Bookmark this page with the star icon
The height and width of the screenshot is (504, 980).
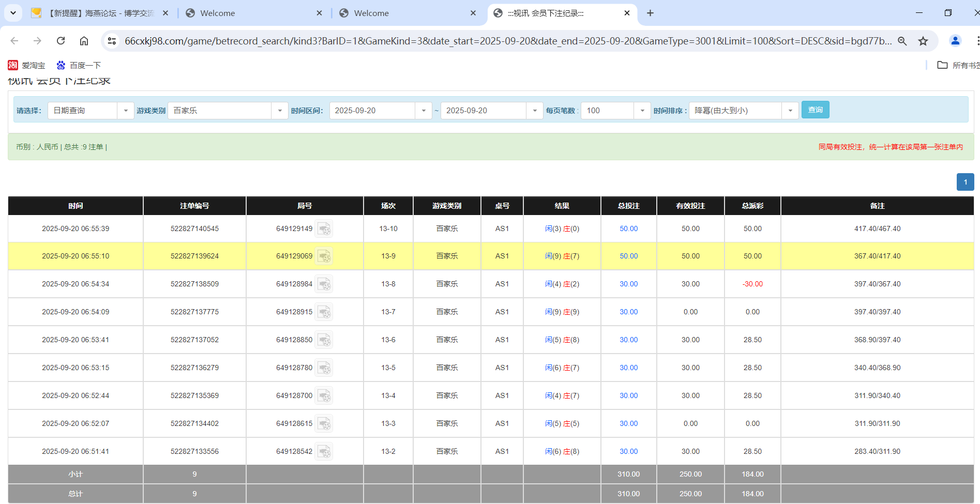(923, 41)
